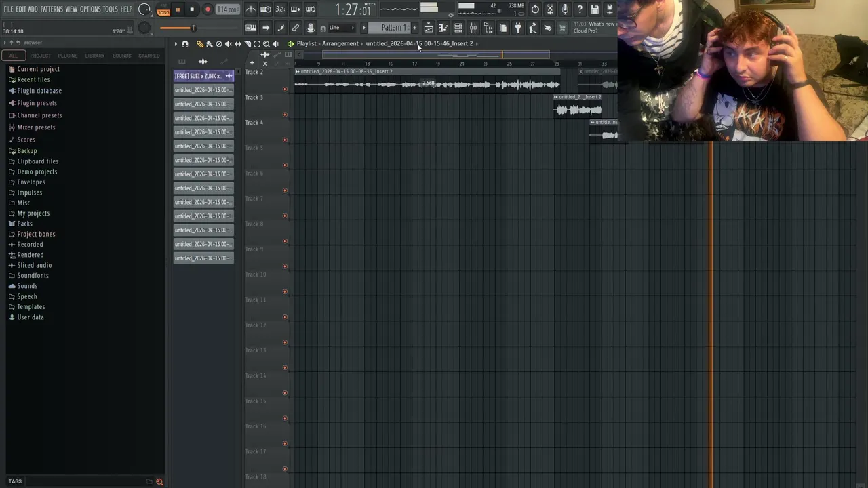Open the tempo tapper icon
868x488 pixels.
pyautogui.click(x=532, y=28)
